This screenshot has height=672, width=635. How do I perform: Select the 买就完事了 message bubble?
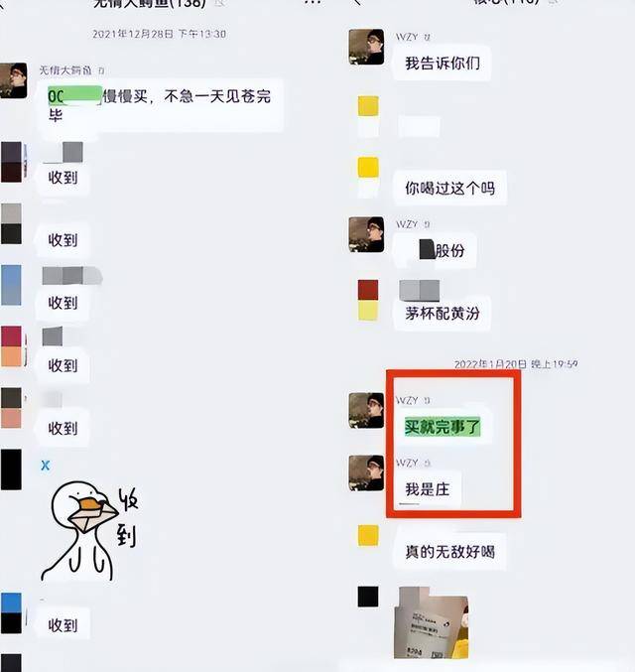443,427
